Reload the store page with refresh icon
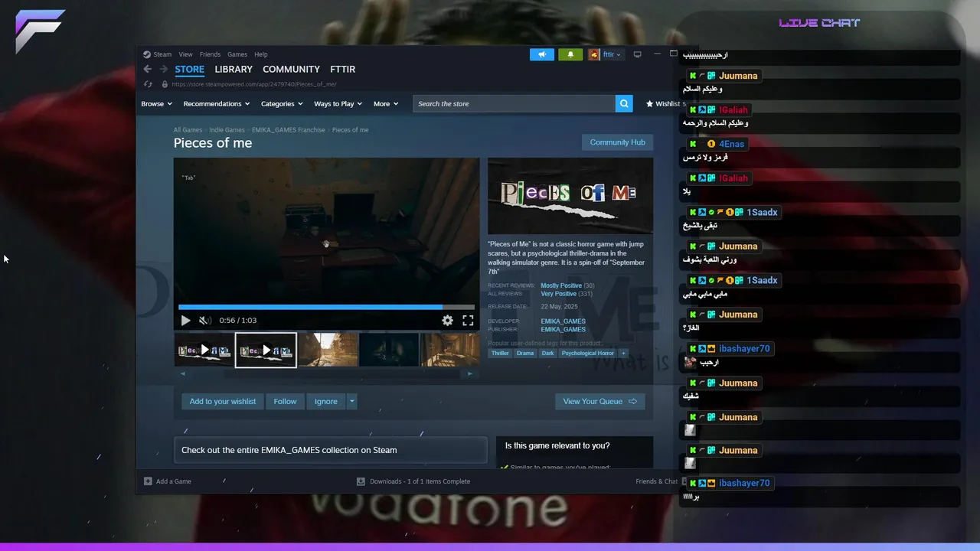The width and height of the screenshot is (980, 551). coord(148,84)
